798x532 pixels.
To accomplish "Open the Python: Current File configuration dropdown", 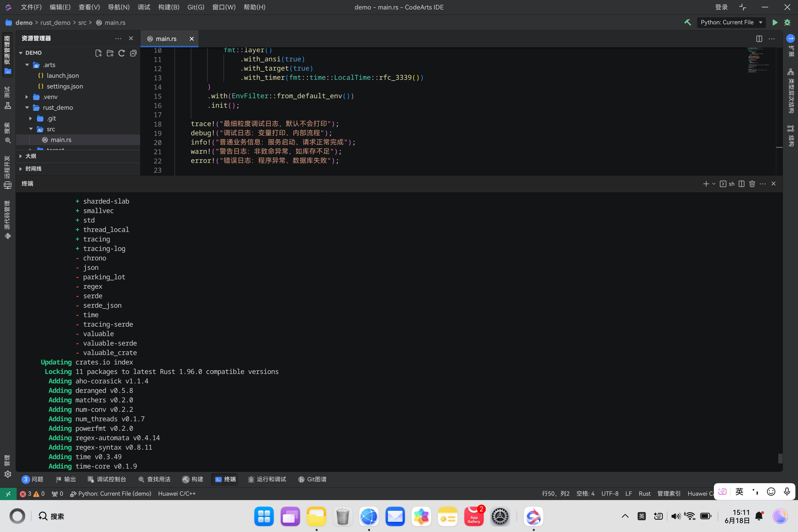I will (731, 23).
